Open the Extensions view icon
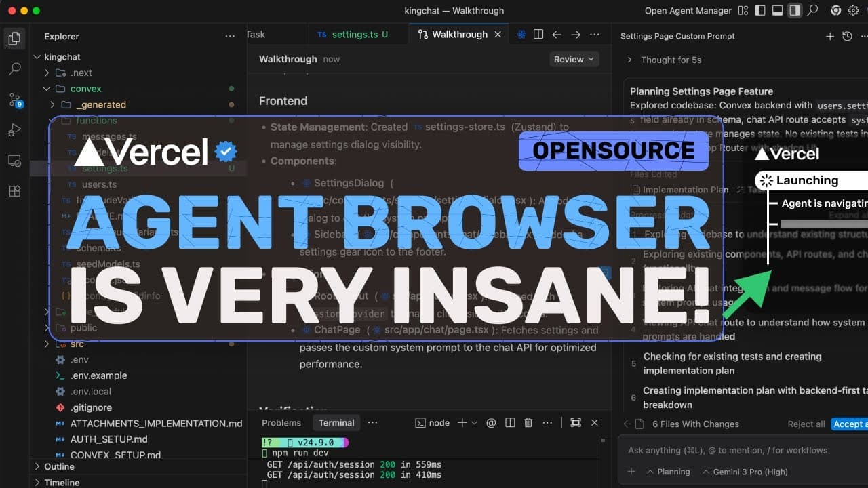This screenshot has height=488, width=868. click(14, 191)
